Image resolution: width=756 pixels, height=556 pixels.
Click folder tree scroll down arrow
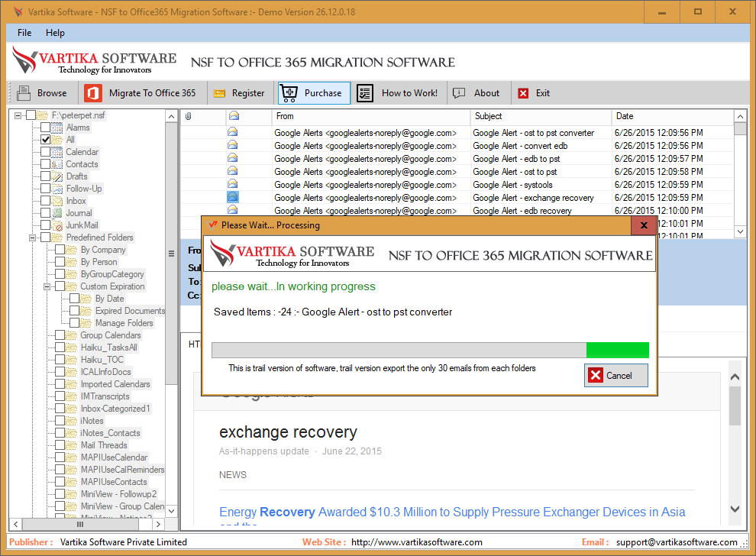[171, 511]
